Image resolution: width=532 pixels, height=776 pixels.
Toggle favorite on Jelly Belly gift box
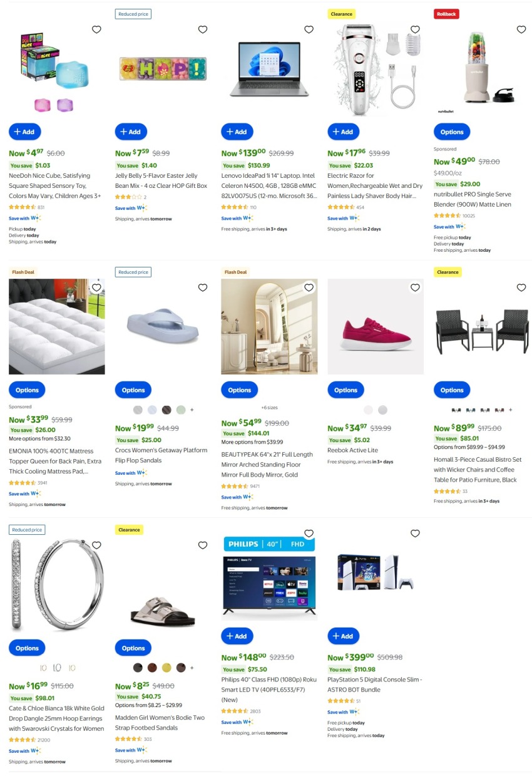coord(203,29)
